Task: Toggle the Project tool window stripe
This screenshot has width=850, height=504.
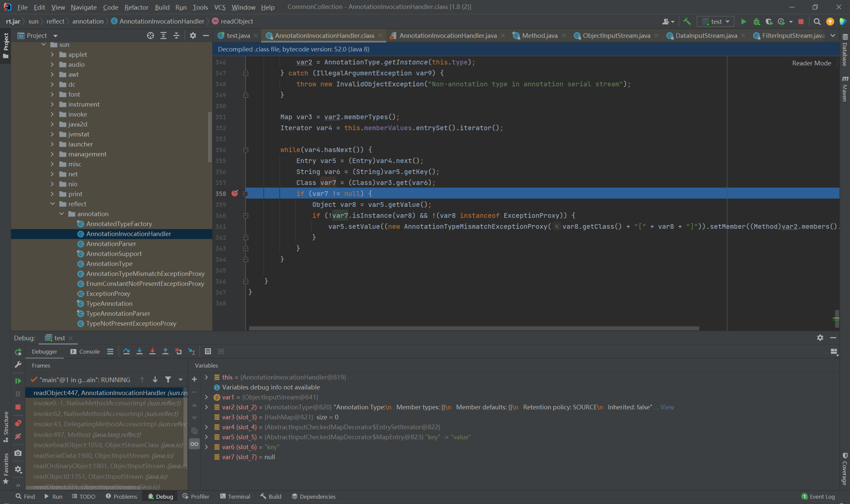Action: (x=6, y=45)
